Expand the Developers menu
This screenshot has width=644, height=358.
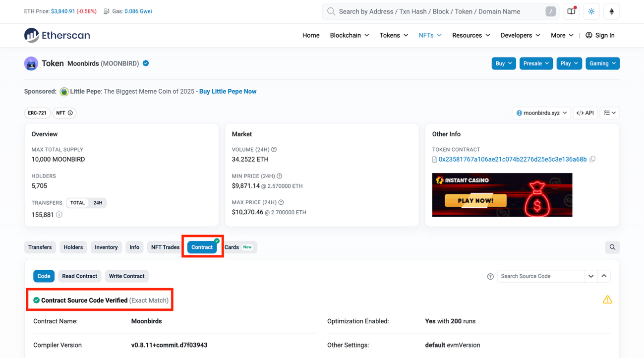coord(521,35)
